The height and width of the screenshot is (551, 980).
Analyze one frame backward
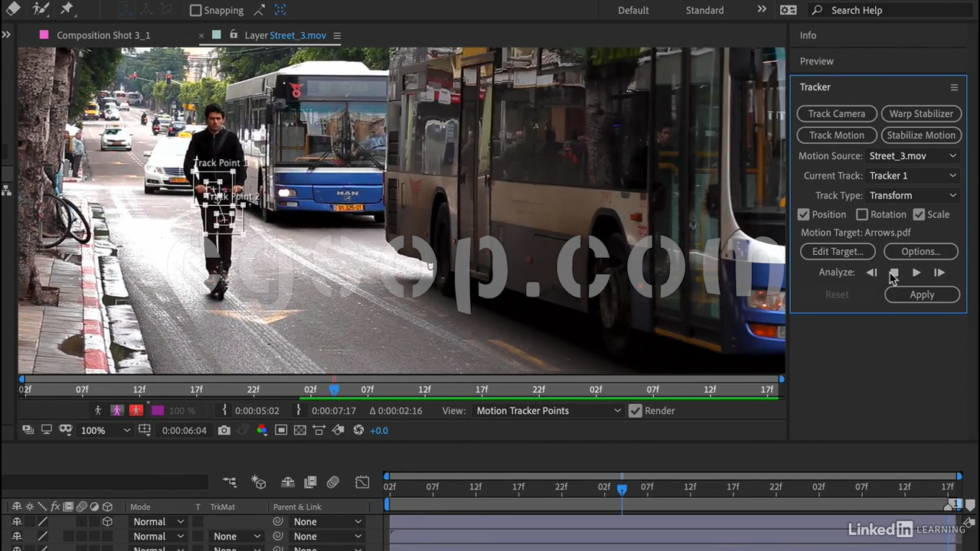pos(871,272)
